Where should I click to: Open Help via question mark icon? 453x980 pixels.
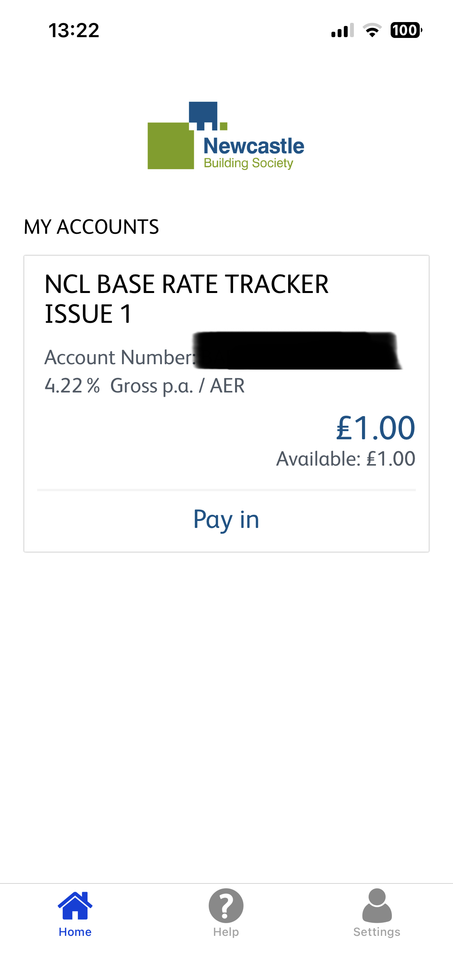226,906
